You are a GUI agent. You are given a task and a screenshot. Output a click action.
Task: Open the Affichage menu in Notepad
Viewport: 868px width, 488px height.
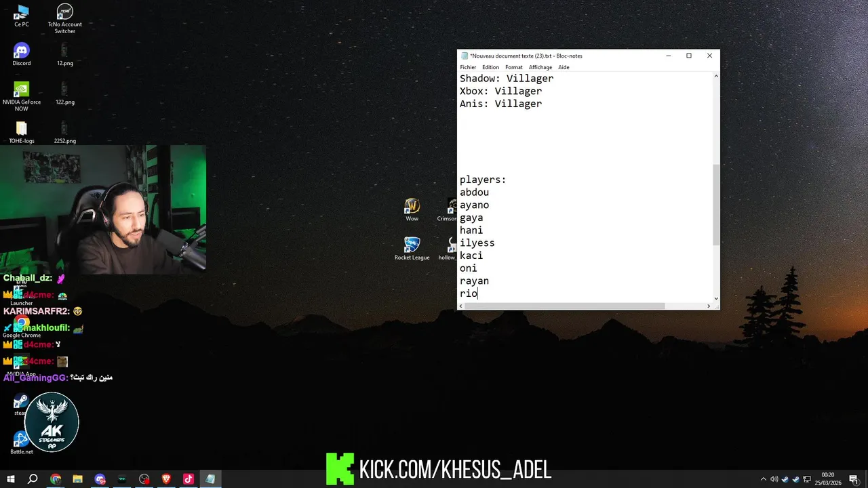[x=540, y=67]
